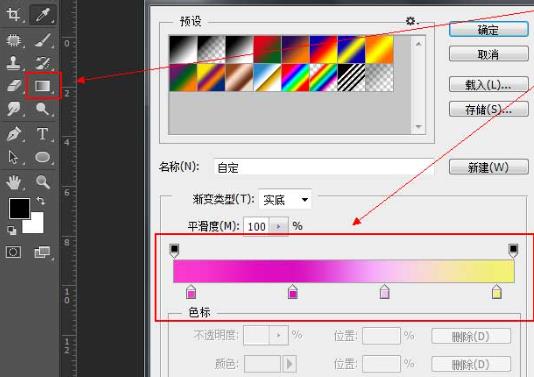Click presets list scroll down arrow
Viewport: 534px width, 377px height.
coord(419,126)
